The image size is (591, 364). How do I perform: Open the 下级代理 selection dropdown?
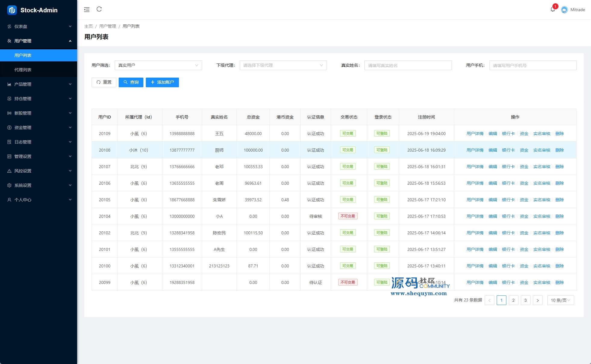coord(283,65)
